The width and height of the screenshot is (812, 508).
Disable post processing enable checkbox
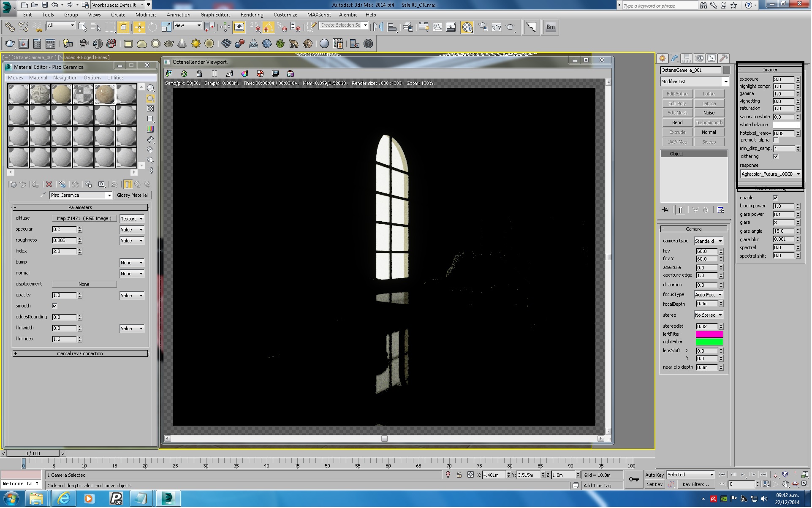[776, 198]
